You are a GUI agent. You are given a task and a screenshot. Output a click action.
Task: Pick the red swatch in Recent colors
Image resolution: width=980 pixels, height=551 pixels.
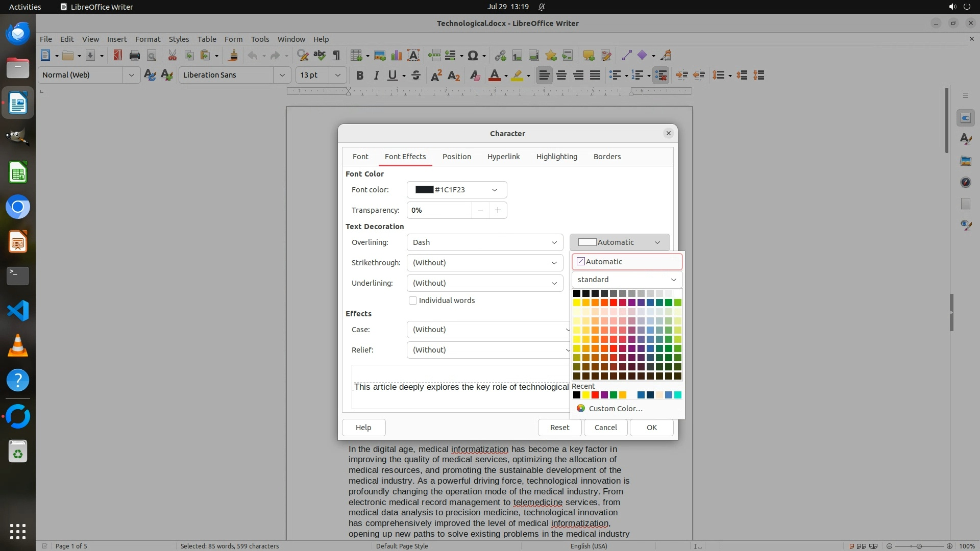coord(595,395)
